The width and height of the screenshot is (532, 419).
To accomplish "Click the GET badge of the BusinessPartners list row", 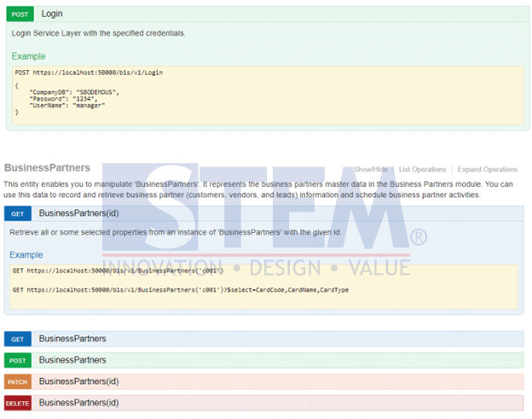I will tap(18, 339).
